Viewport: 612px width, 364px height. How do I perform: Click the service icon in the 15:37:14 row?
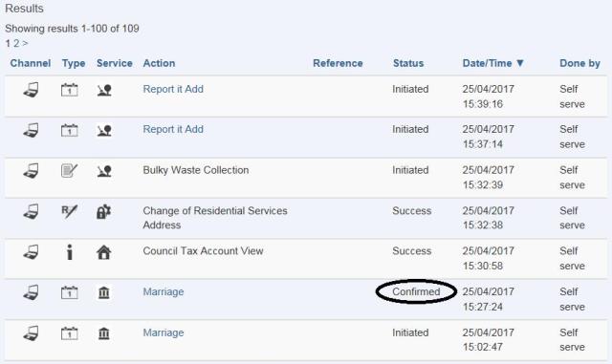point(104,130)
